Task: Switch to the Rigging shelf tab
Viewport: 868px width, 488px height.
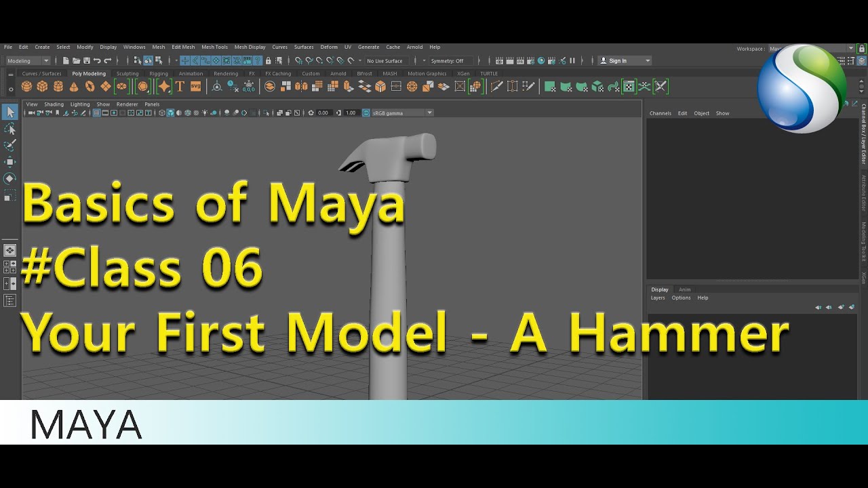Action: (x=159, y=73)
